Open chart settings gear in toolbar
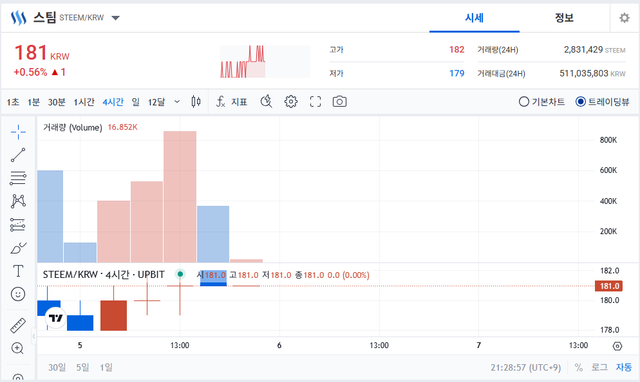Image resolution: width=640 pixels, height=382 pixels. (291, 102)
